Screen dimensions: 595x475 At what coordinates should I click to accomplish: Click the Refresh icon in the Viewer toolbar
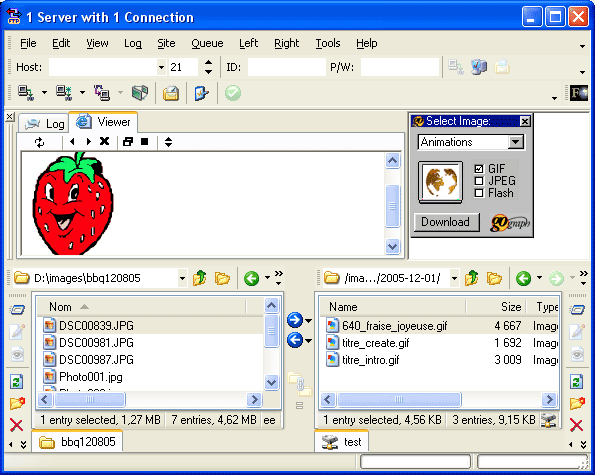39,142
